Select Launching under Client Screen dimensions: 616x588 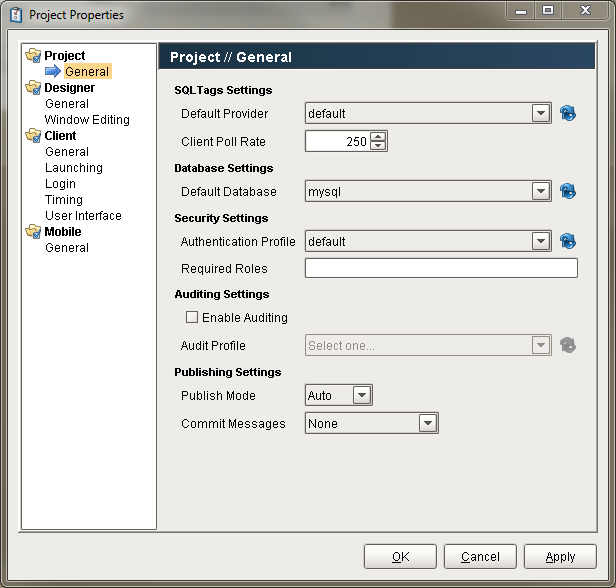74,168
